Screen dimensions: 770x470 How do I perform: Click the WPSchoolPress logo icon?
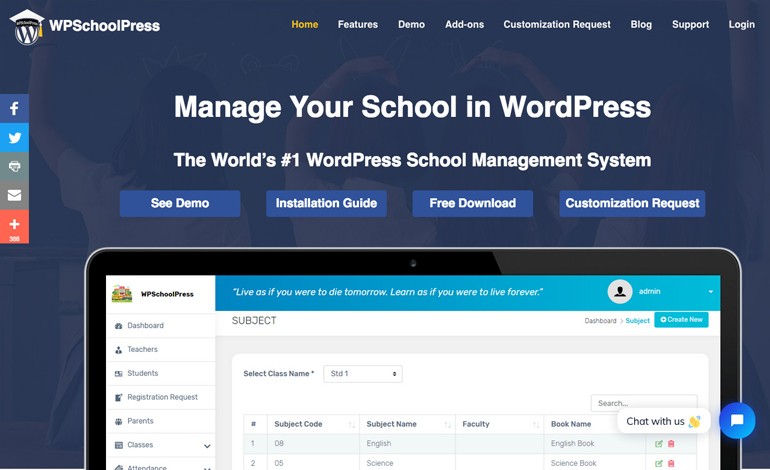(27, 28)
